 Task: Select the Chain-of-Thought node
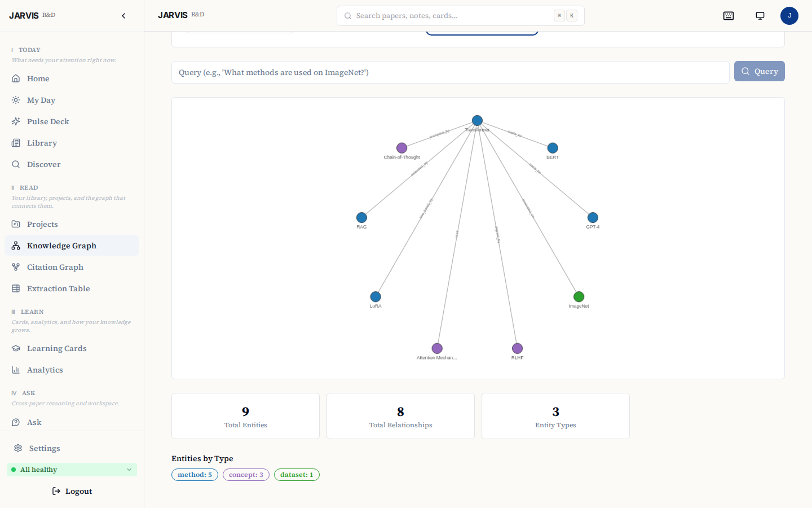click(x=401, y=148)
